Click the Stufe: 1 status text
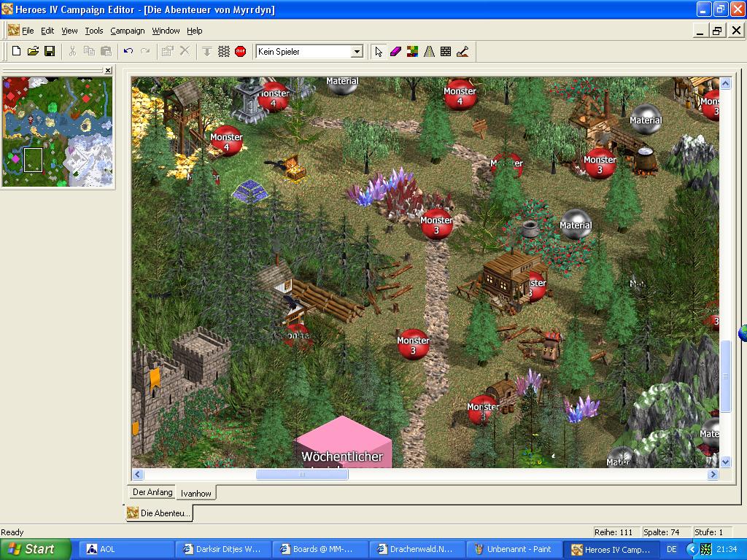 coord(708,532)
